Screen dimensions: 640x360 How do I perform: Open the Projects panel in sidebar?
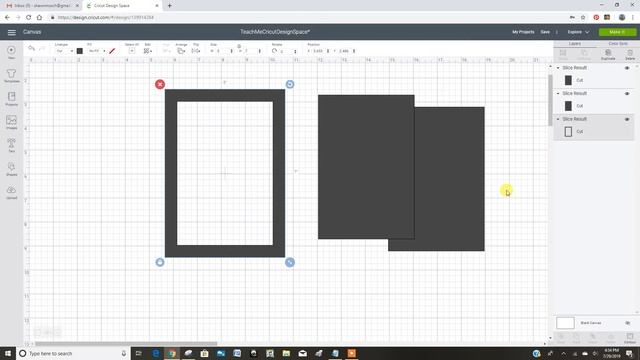[11, 99]
